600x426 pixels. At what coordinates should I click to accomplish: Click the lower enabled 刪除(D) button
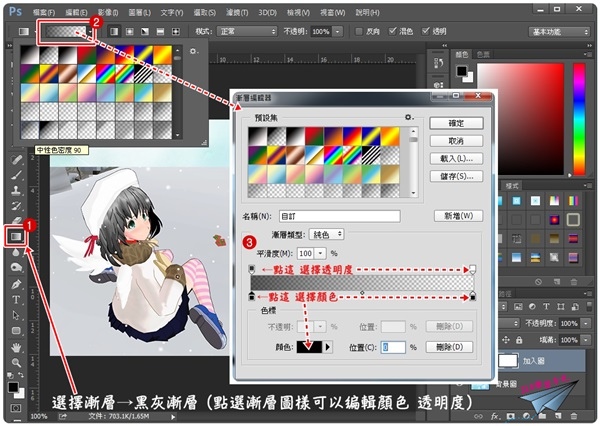coord(450,347)
